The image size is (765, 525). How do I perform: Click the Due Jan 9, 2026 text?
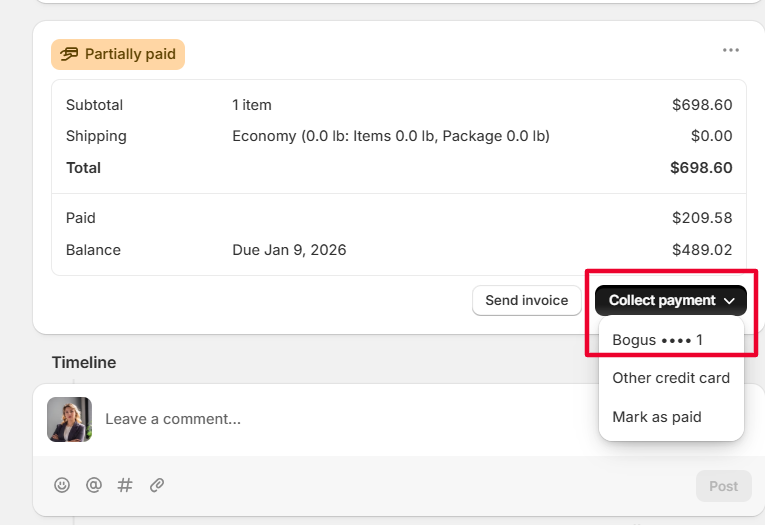[x=289, y=250]
